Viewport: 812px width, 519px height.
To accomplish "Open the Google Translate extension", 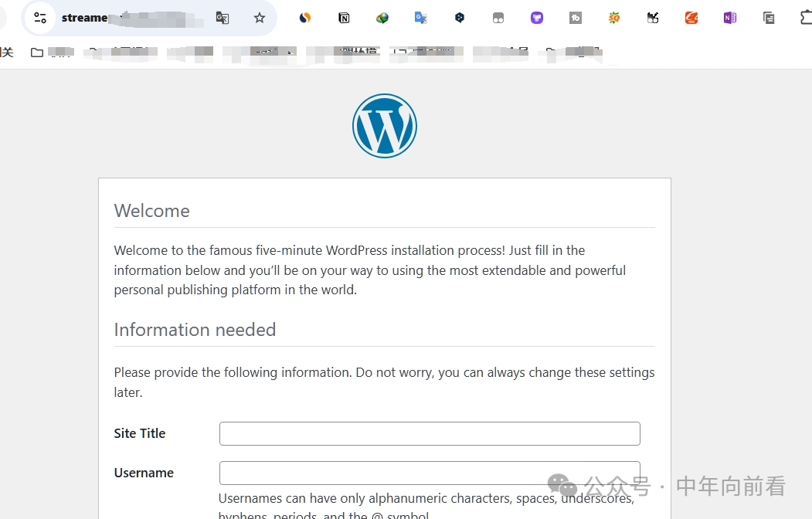I will point(420,18).
